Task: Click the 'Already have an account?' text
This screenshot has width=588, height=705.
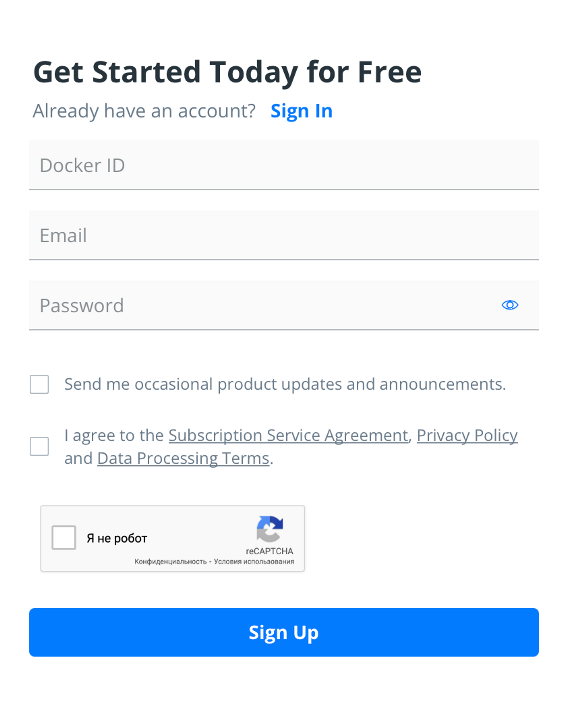Action: pyautogui.click(x=144, y=111)
